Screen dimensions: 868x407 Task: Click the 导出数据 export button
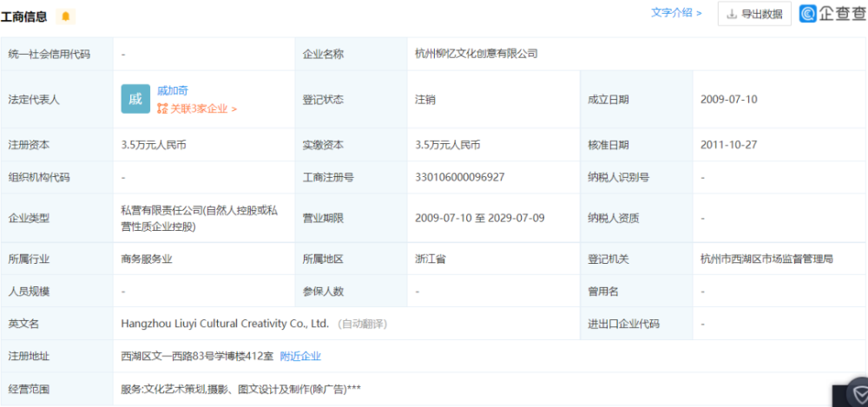click(754, 14)
